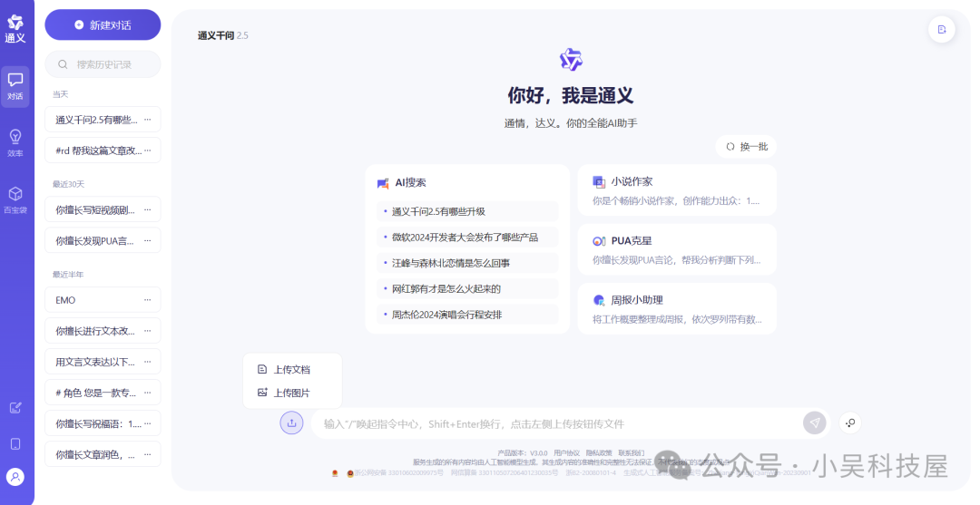Select suggestion 网红郭有才是怎么火起来的
The height and width of the screenshot is (505, 980).
[x=467, y=288]
